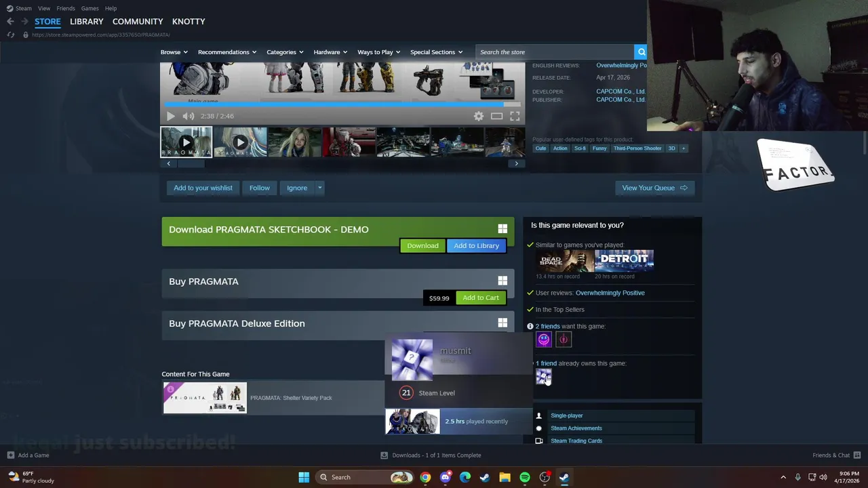Enter fullscreen on video player
This screenshot has width=868, height=488.
point(515,116)
